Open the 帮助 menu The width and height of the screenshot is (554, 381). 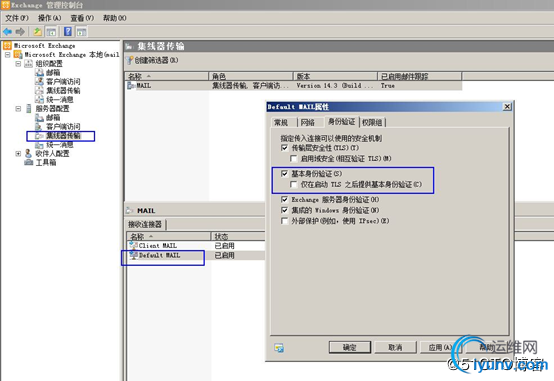point(114,18)
